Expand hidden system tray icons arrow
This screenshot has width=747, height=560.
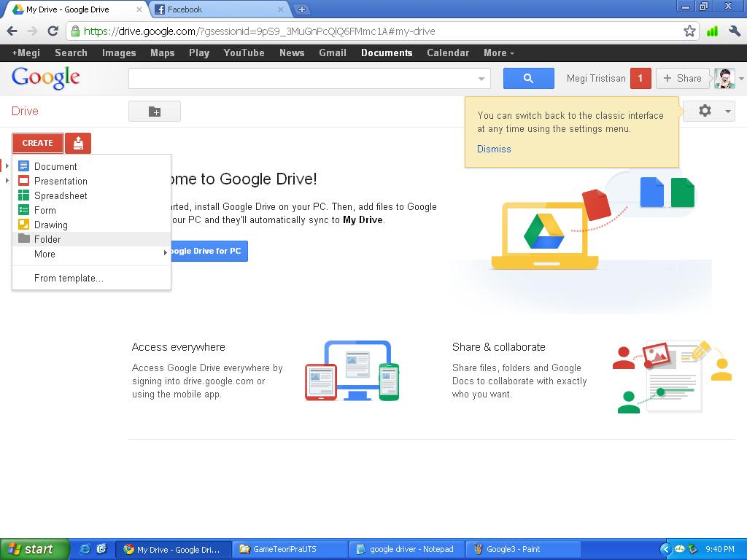[665, 549]
